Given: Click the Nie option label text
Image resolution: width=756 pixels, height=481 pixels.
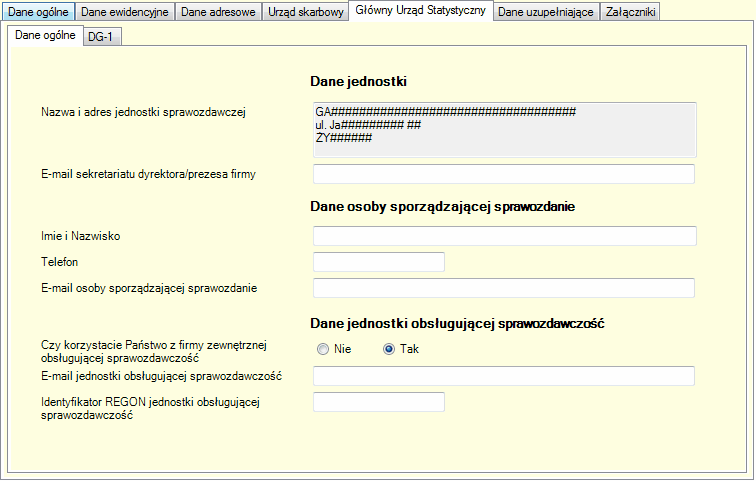Looking at the screenshot, I should pyautogui.click(x=342, y=349).
